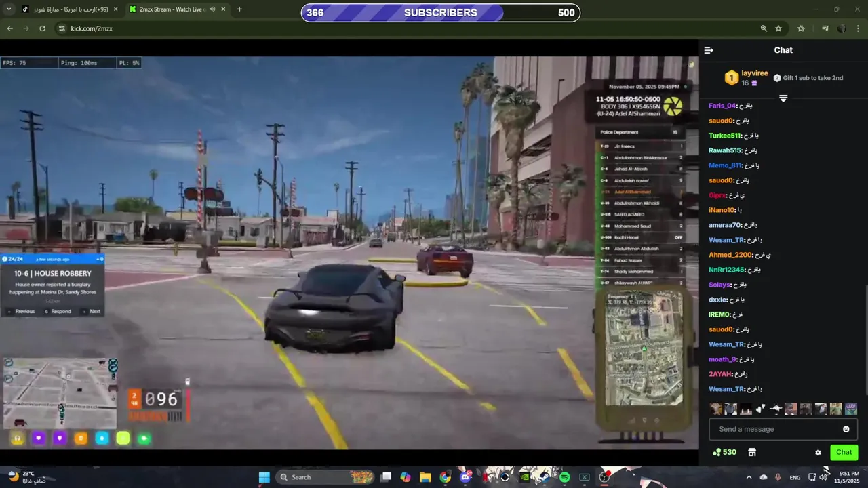Open Rawah515 username in chat
The height and width of the screenshot is (488, 868).
pyautogui.click(x=725, y=150)
